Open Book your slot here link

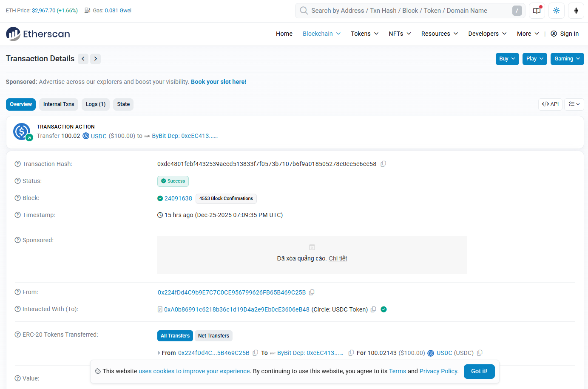[219, 82]
